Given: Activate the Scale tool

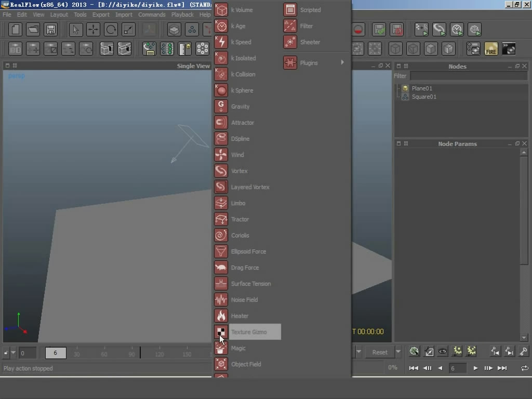Looking at the screenshot, I should point(128,30).
